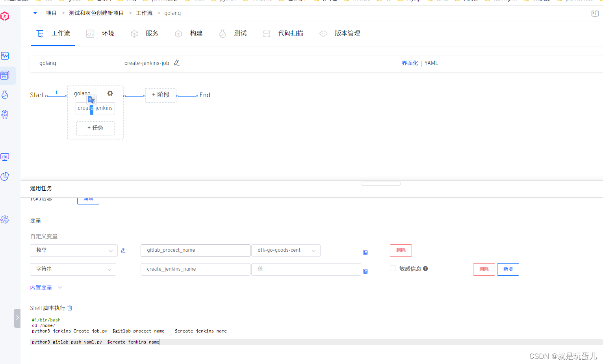Switch to the Code Scan tab
The image size is (603, 364).
point(283,33)
